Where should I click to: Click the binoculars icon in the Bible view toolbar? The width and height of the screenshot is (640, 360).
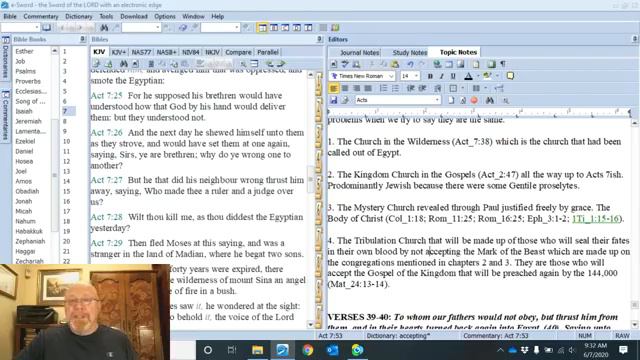tap(124, 64)
